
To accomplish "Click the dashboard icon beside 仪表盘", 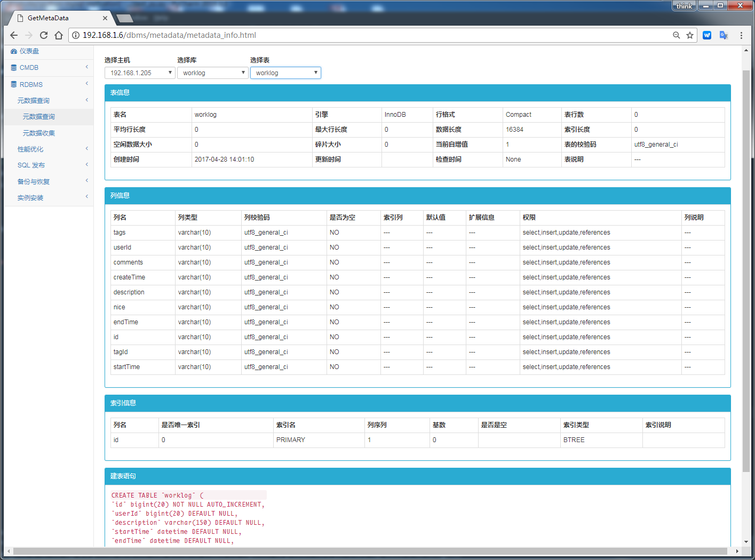I will click(14, 51).
